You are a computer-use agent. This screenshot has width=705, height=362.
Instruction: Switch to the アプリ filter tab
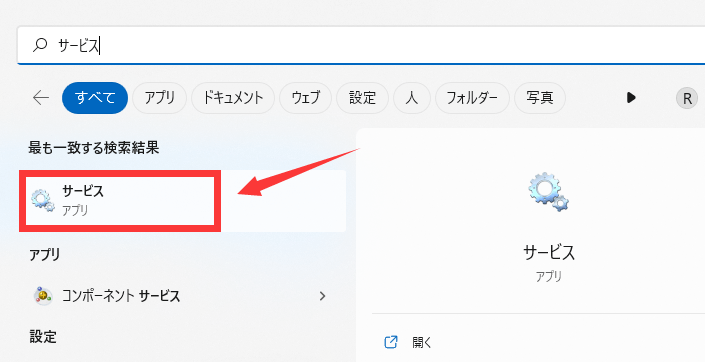click(x=159, y=98)
